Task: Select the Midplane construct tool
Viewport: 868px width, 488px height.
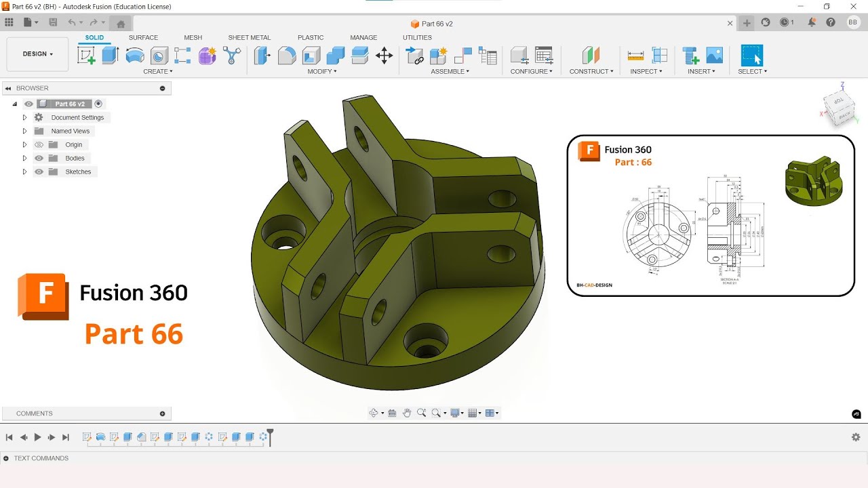Action: pos(591,56)
